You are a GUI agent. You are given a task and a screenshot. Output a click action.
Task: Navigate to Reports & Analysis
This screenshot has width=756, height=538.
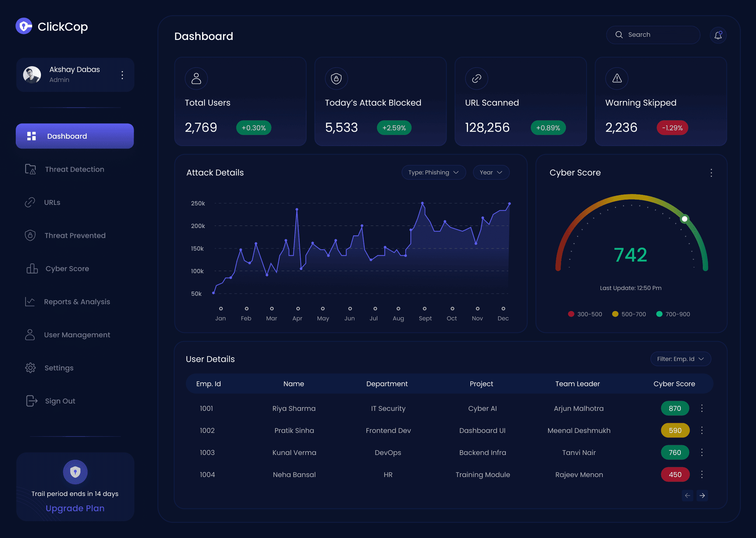click(x=77, y=302)
